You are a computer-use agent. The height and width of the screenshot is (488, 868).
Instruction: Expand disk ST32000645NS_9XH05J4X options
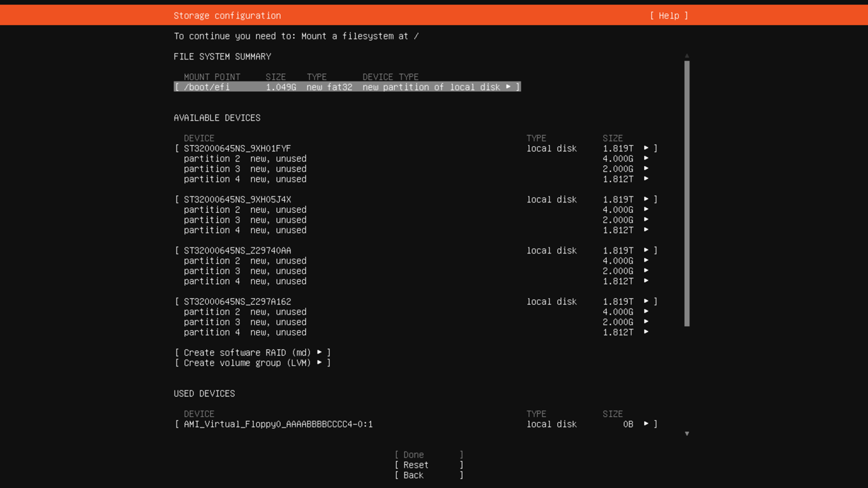pos(646,199)
